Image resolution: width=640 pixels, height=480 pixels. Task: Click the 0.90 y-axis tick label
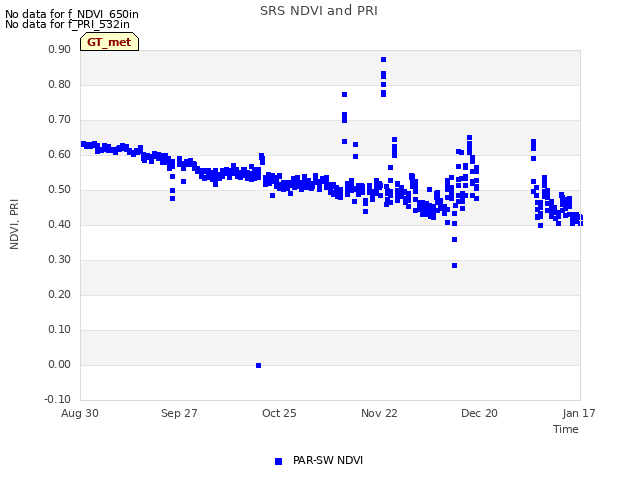[60, 49]
